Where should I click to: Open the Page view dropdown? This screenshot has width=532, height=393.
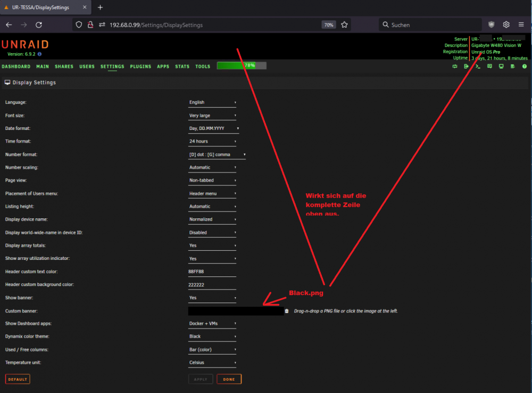(212, 181)
